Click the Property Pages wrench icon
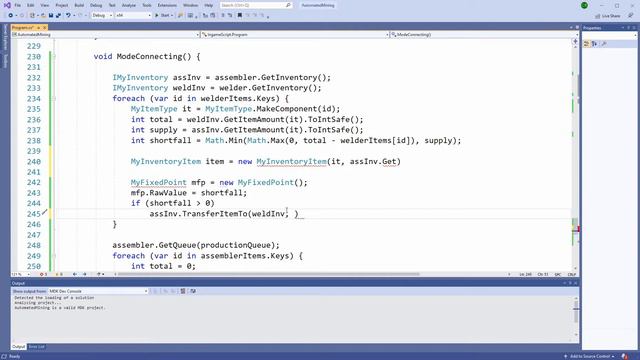 pyautogui.click(x=604, y=44)
